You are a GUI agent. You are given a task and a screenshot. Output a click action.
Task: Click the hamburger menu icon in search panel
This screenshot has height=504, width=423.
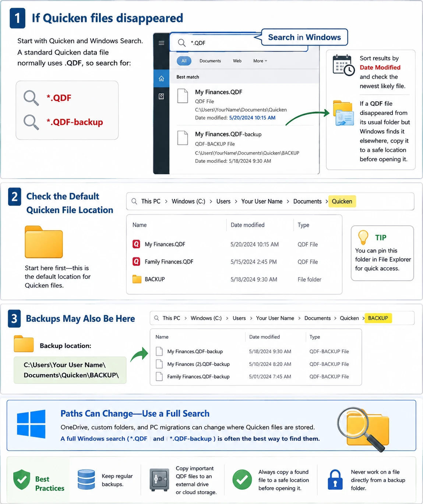click(x=161, y=43)
